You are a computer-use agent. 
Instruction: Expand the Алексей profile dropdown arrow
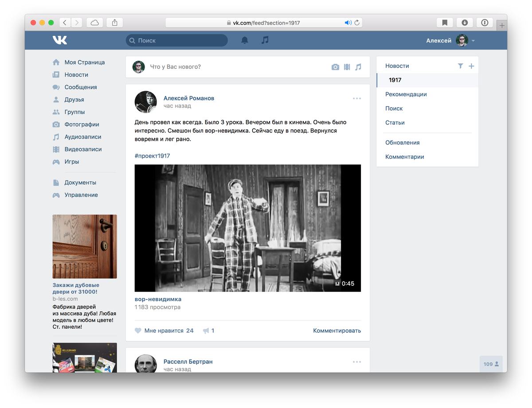tap(473, 41)
